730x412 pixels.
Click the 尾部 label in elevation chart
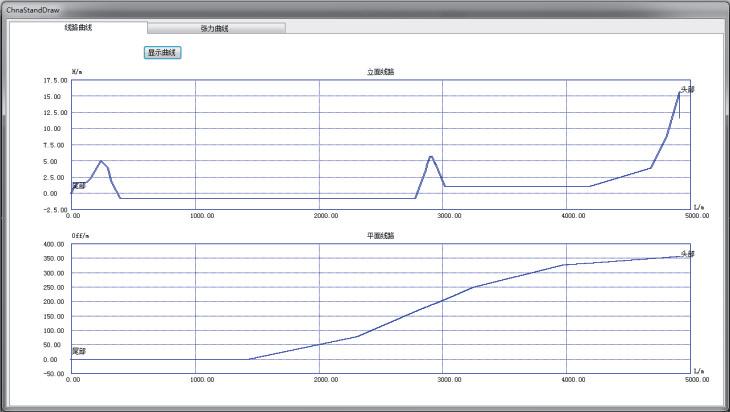click(x=79, y=185)
